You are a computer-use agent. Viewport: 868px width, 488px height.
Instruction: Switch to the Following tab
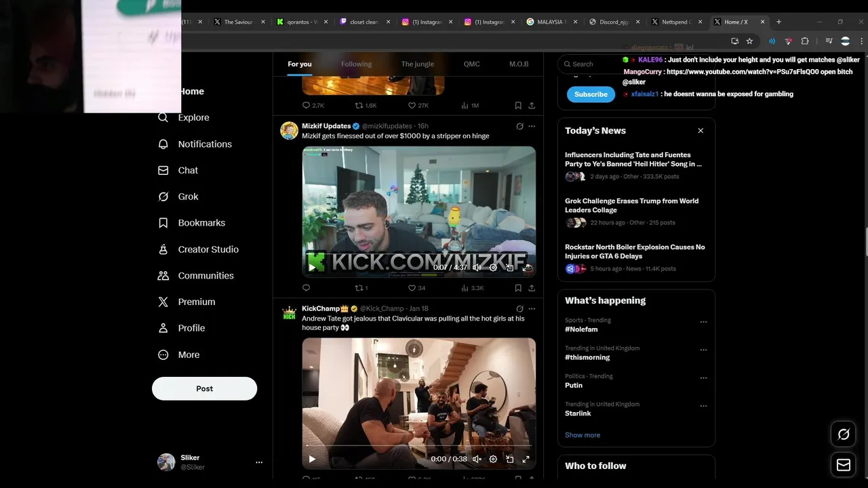point(356,64)
